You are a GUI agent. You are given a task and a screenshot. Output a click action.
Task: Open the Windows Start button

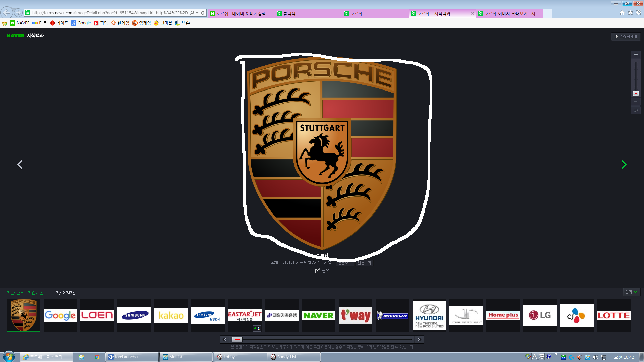pyautogui.click(x=9, y=357)
